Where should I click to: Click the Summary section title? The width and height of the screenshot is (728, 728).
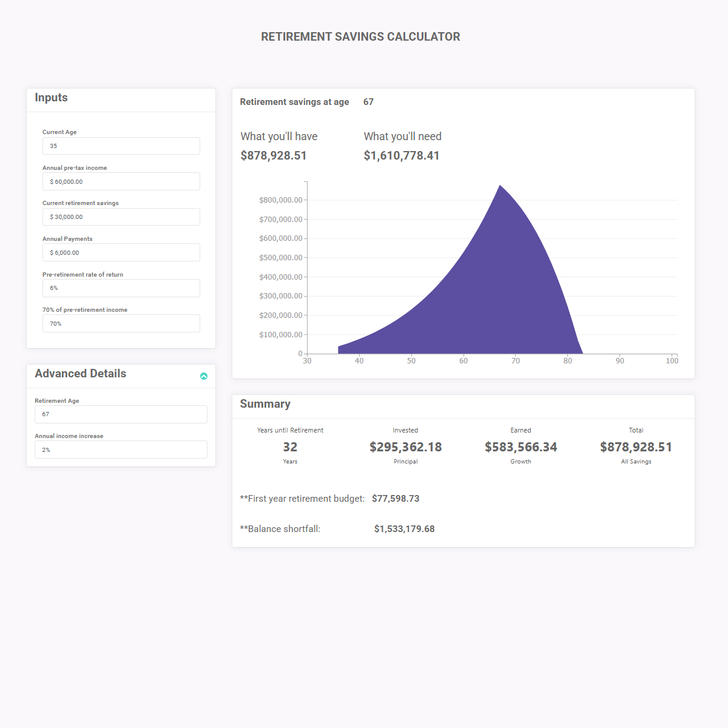click(x=265, y=404)
